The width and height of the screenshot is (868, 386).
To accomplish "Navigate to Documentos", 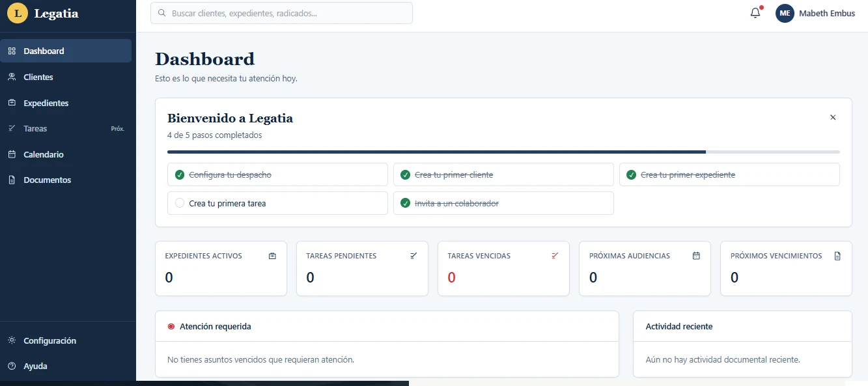I will pos(66,180).
